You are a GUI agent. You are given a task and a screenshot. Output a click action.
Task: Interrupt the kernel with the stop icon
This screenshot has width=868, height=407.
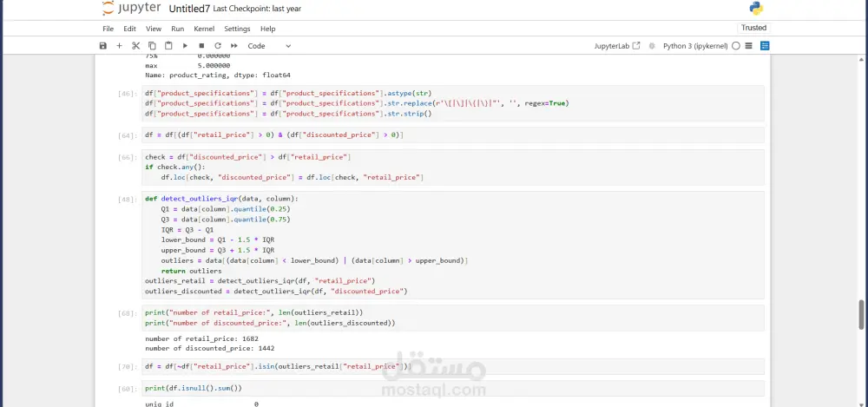201,46
